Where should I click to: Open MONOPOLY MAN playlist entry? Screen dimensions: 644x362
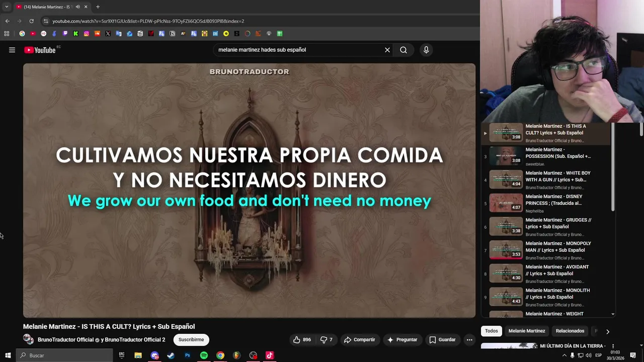coord(547,250)
